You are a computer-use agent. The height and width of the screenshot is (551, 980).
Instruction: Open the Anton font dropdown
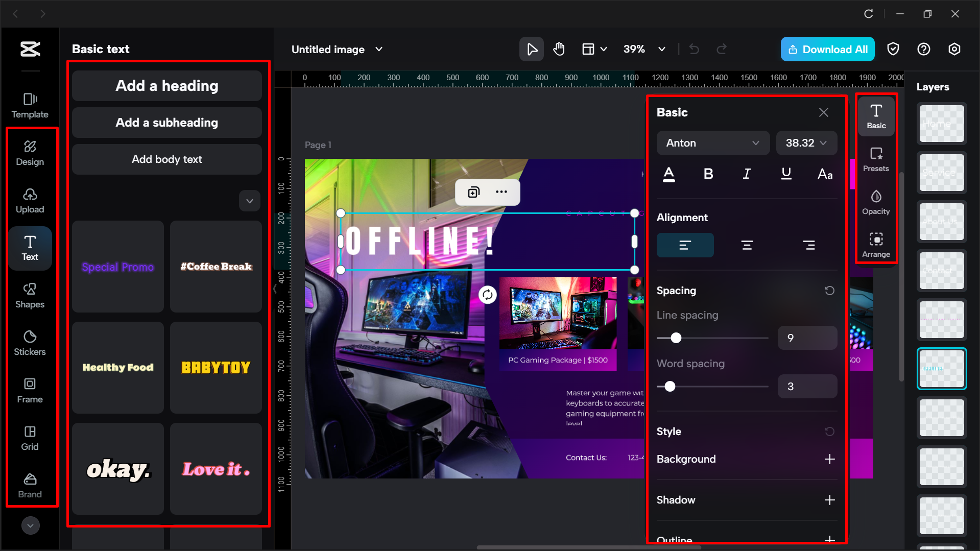pos(712,143)
